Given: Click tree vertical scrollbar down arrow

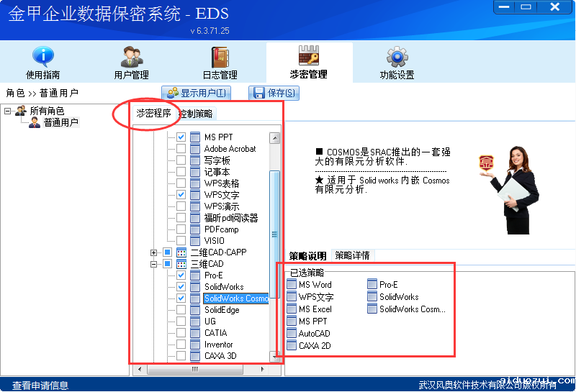Looking at the screenshot, I should pyautogui.click(x=275, y=356).
